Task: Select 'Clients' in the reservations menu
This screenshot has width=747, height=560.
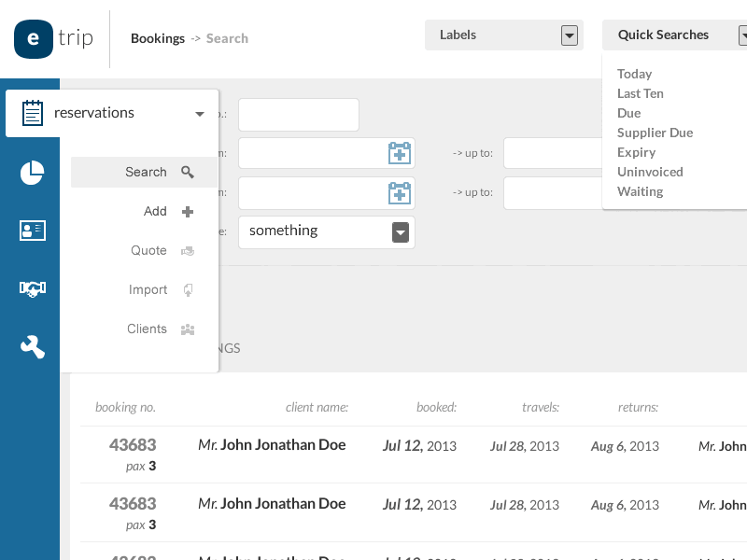Action: click(147, 329)
